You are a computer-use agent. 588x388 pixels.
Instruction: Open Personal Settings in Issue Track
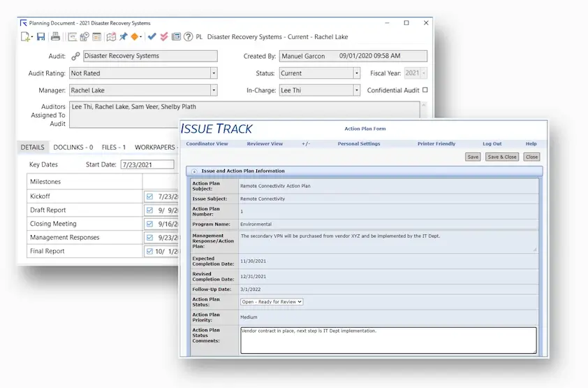point(359,144)
